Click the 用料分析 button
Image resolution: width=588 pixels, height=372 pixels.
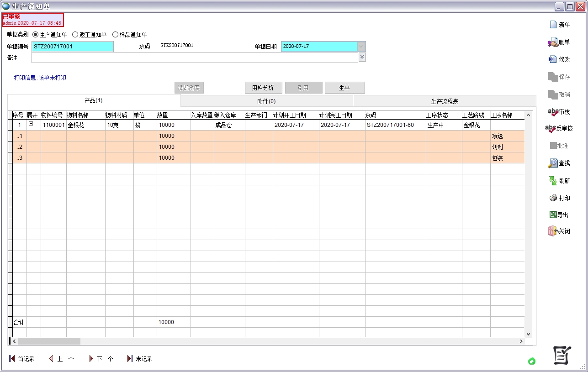263,88
